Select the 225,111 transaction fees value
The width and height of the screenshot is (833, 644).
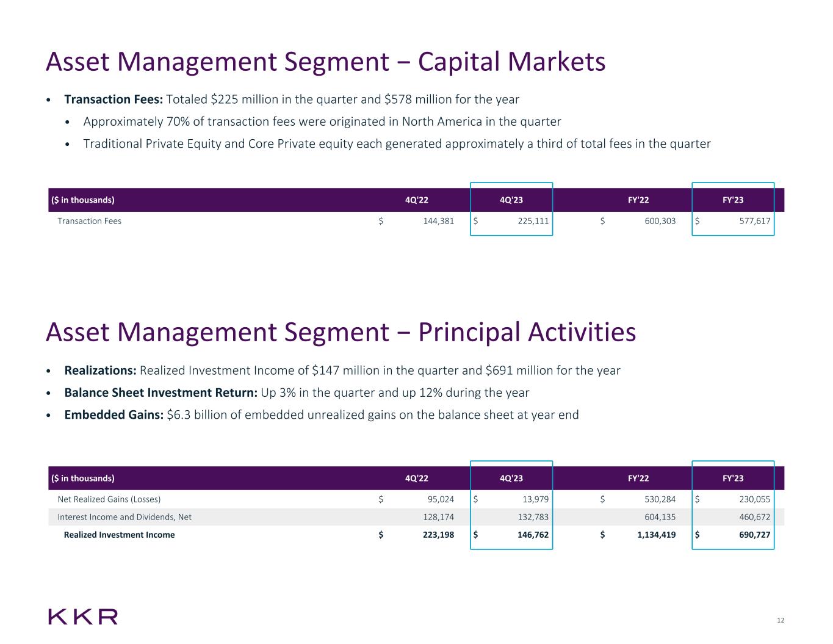(x=533, y=221)
